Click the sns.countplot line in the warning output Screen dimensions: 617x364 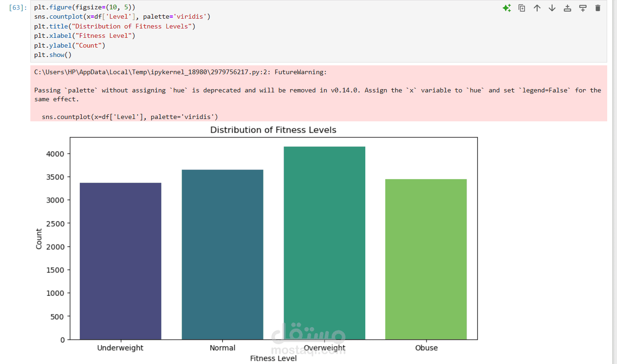pos(130,117)
